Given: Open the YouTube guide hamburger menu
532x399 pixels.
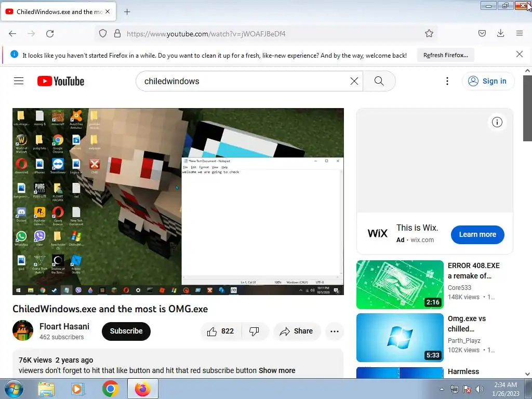Looking at the screenshot, I should click(x=19, y=81).
